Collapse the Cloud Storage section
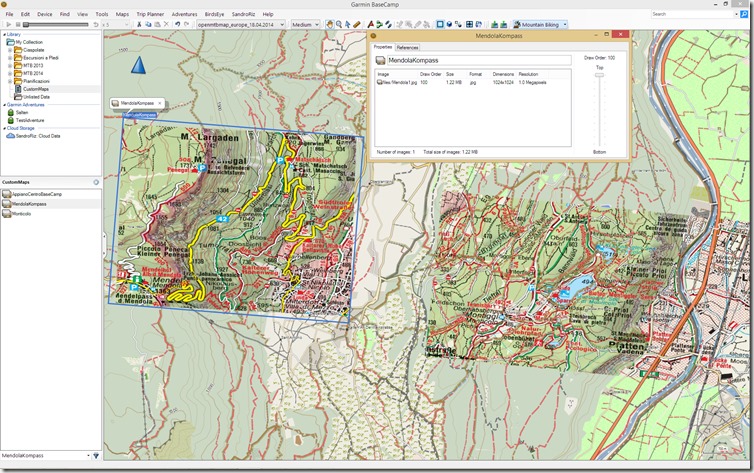Screen dimensions: 754x473 pos(4,128)
